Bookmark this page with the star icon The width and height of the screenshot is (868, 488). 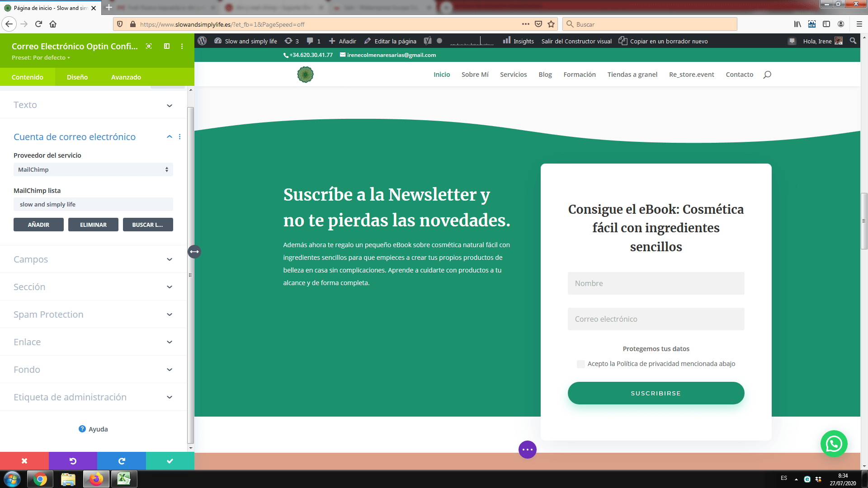[x=551, y=24]
